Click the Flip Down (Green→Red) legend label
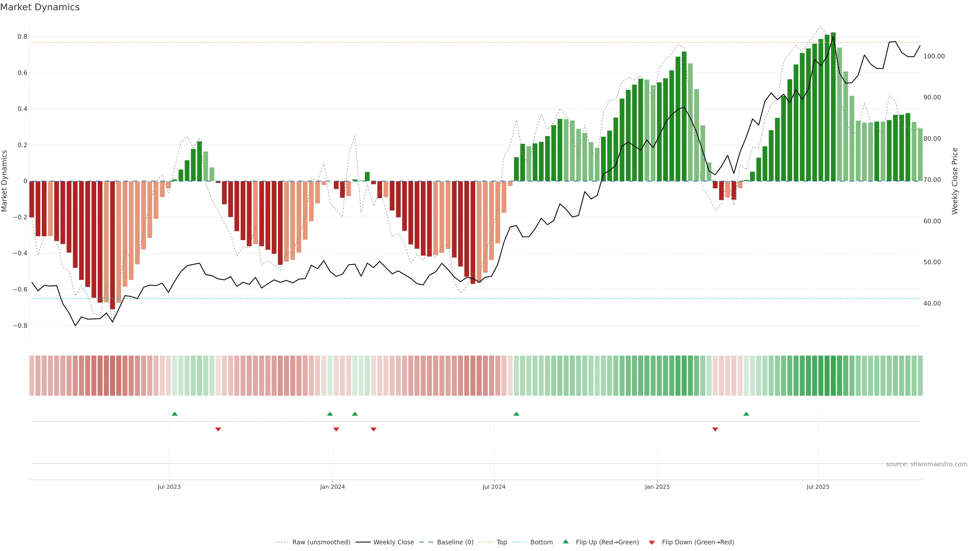 click(698, 542)
